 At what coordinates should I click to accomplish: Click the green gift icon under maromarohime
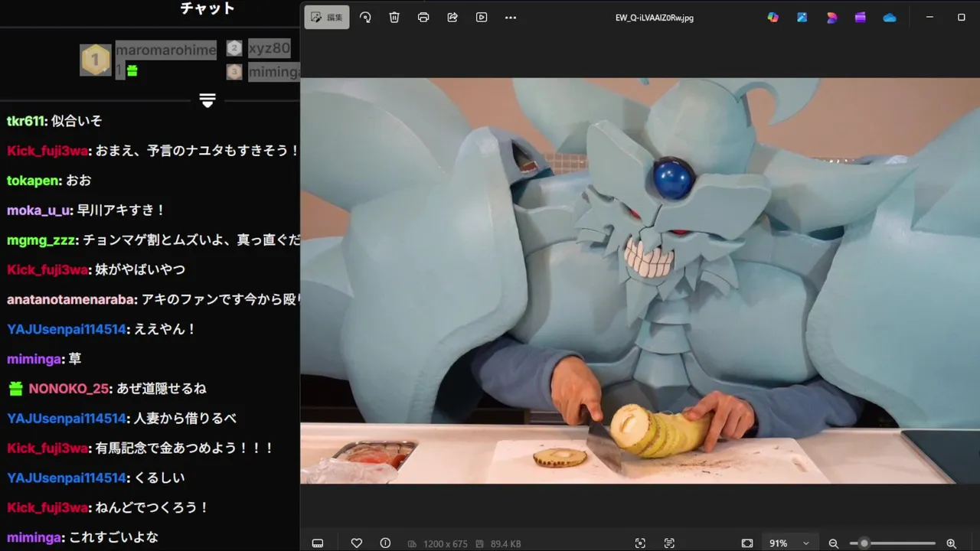(x=132, y=70)
